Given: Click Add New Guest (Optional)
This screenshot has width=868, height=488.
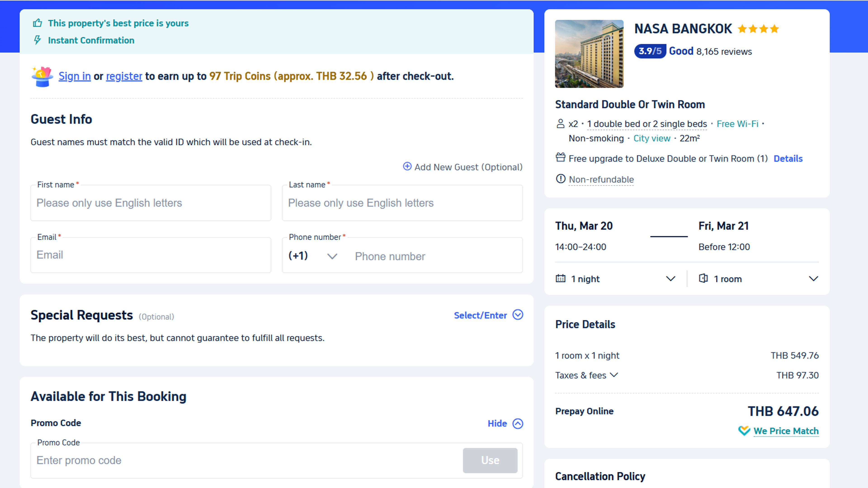Looking at the screenshot, I should point(463,167).
